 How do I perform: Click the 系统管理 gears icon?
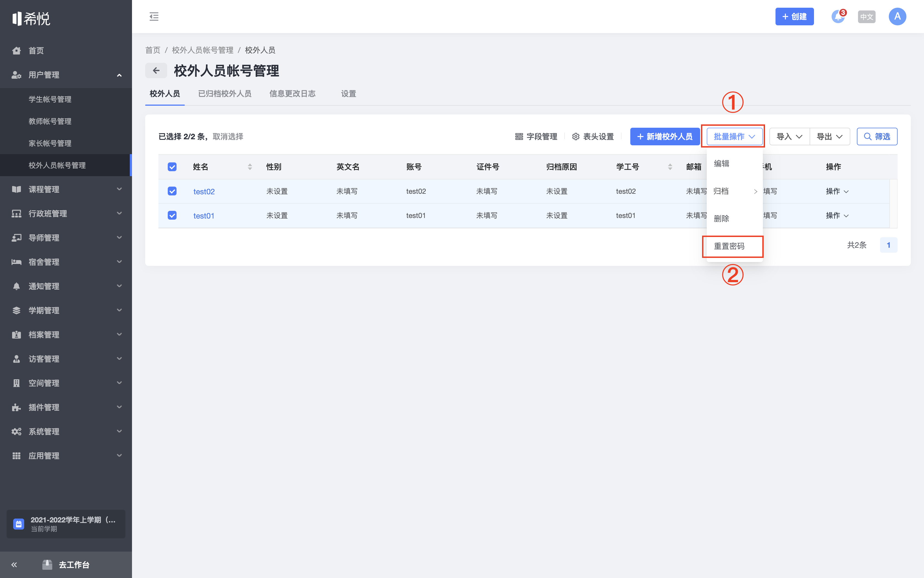[x=16, y=432]
